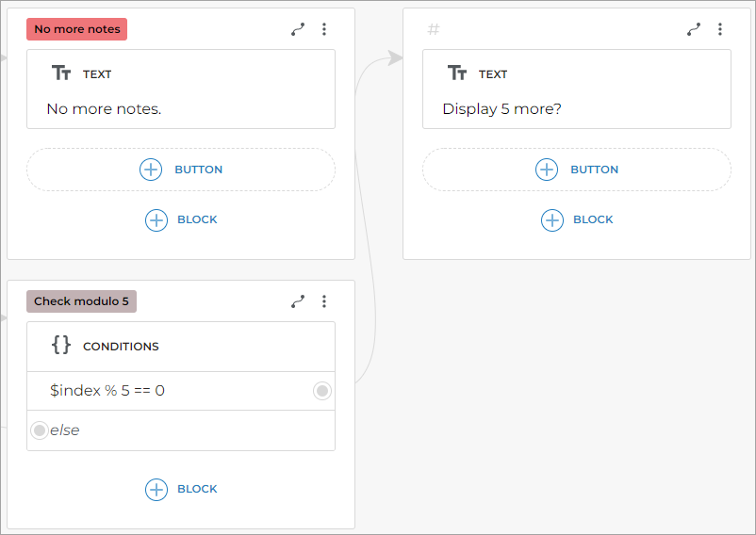The height and width of the screenshot is (535, 756).
Task: Add a block under Check modulo 5
Action: pos(181,489)
